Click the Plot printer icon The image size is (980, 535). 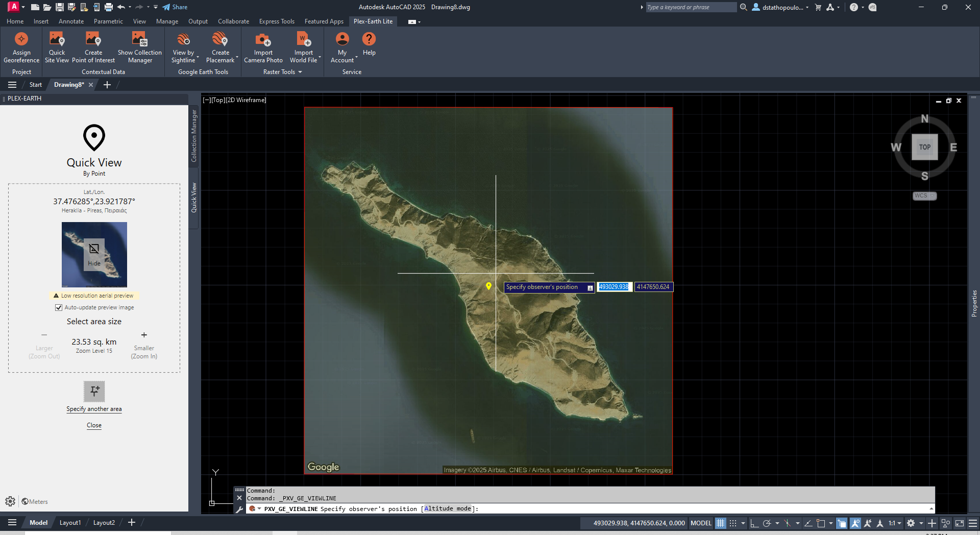tap(108, 7)
